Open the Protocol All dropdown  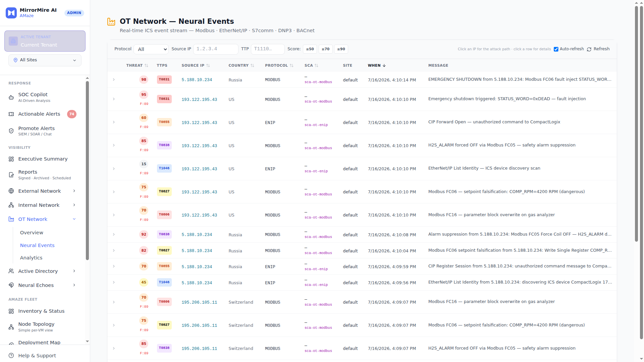(151, 49)
